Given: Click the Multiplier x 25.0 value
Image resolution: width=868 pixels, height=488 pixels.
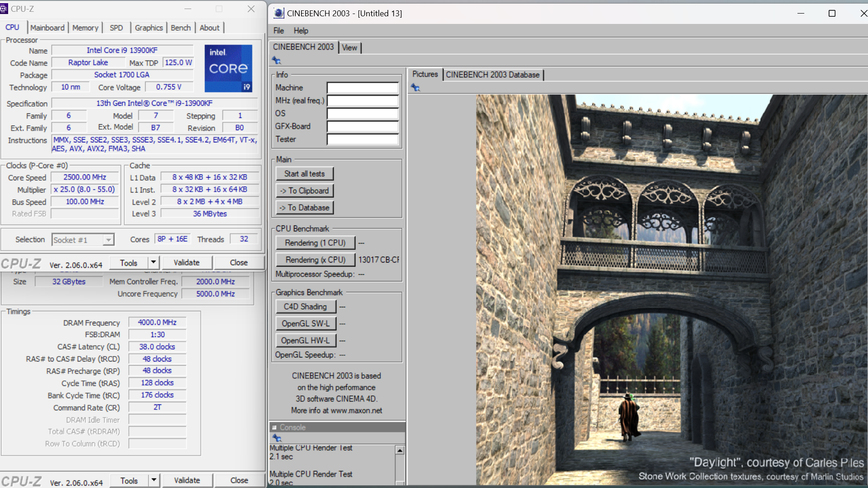Looking at the screenshot, I should 85,189.
